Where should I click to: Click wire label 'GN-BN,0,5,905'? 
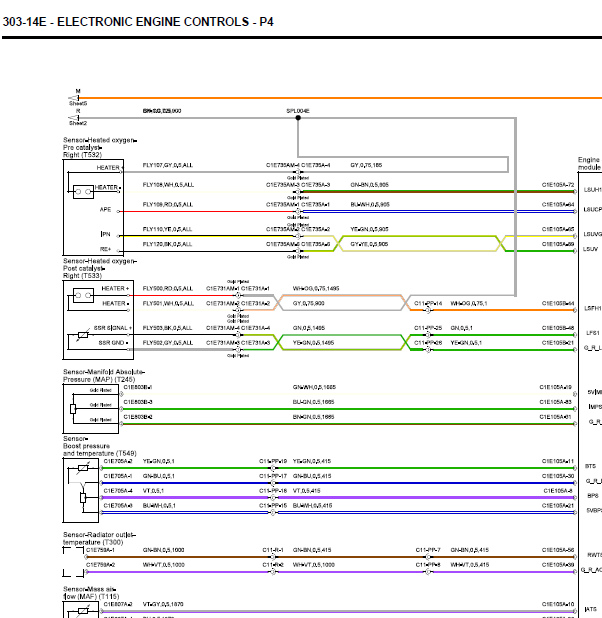point(369,185)
